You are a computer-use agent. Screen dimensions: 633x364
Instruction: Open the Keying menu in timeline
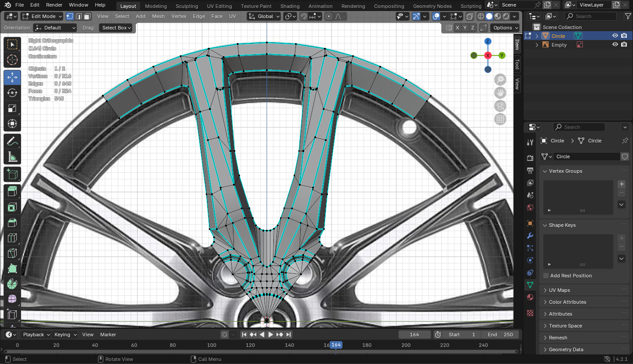click(65, 335)
